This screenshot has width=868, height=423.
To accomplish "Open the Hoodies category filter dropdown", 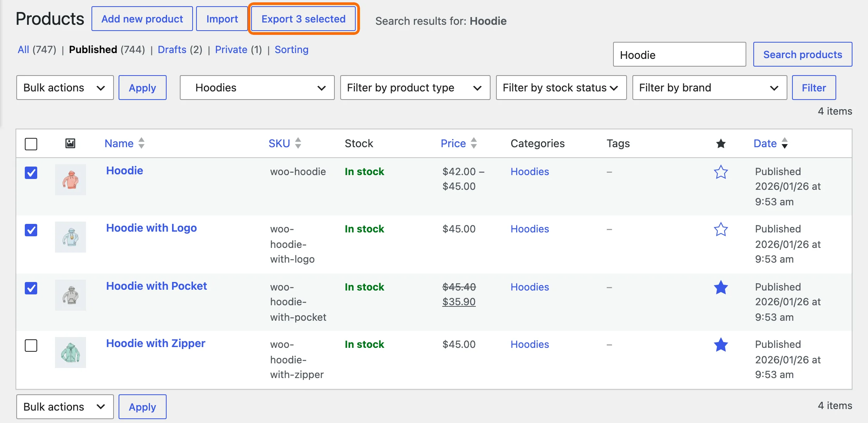I will 257,88.
